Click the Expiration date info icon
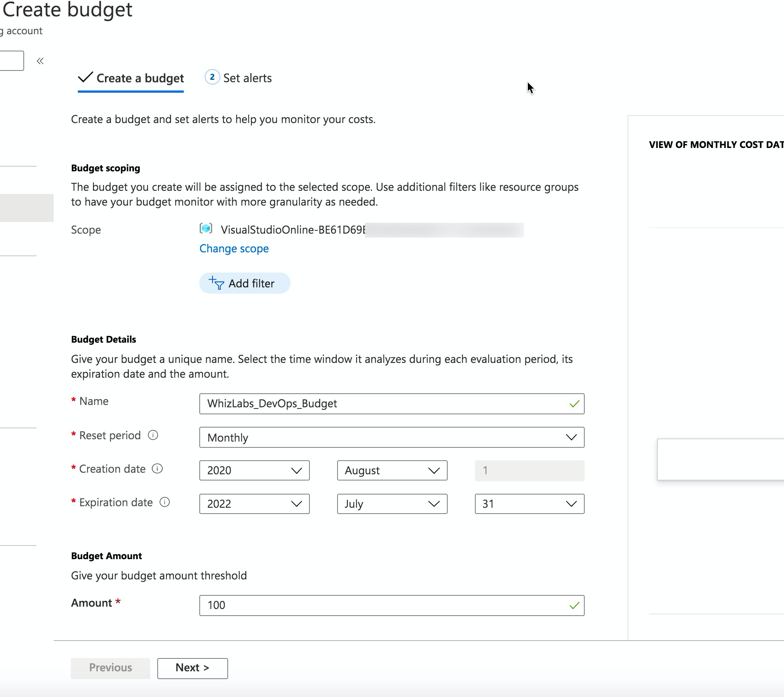This screenshot has width=784, height=697. [165, 502]
